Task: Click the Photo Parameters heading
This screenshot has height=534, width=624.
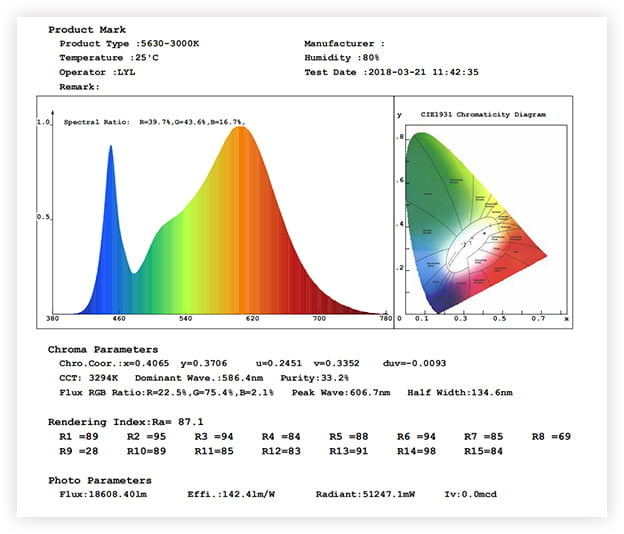Action: [x=93, y=480]
